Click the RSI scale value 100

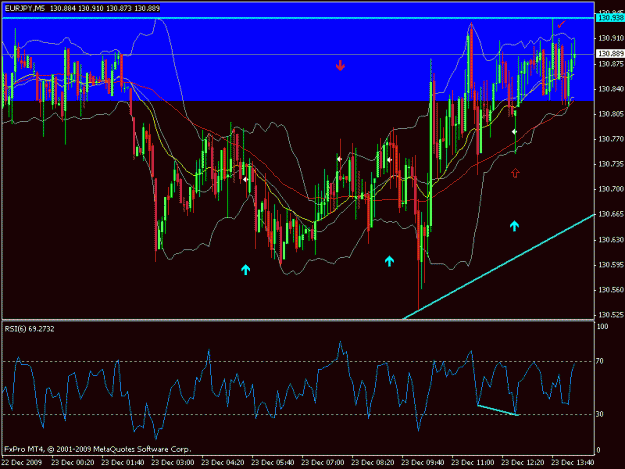point(602,327)
